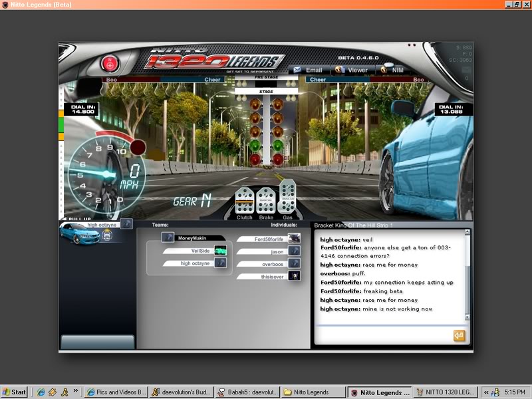Expand hidden system tray icons
The image size is (532, 399).
tap(486, 392)
